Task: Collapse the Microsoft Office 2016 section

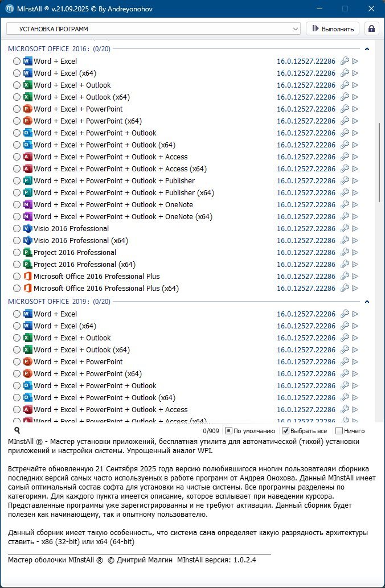Action: click(367, 50)
